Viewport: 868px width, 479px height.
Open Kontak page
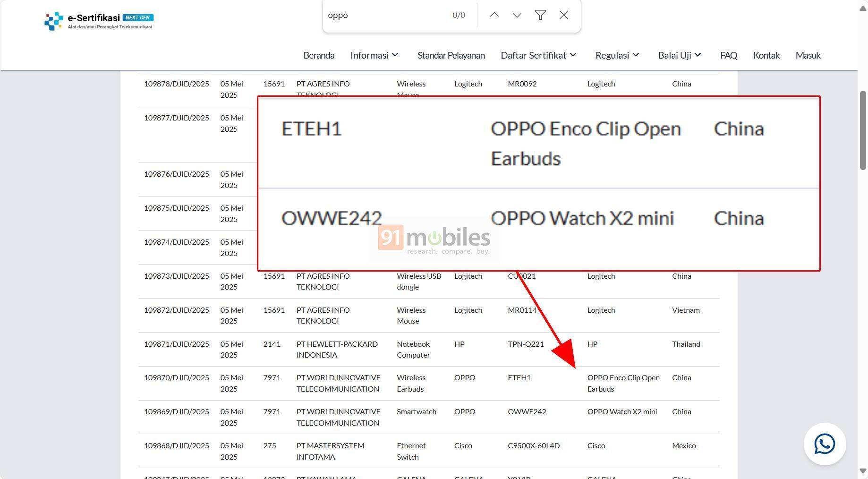(766, 55)
